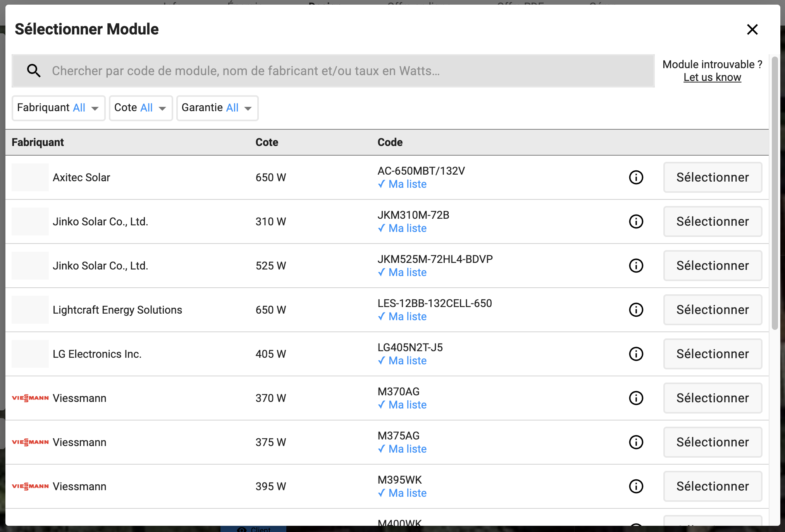Toggle Ma liste for JKM310M-72B

402,228
